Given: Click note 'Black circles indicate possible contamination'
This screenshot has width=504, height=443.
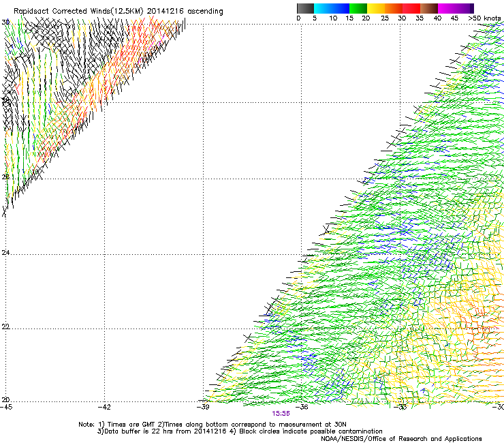Looking at the screenshot, I should point(311,431).
